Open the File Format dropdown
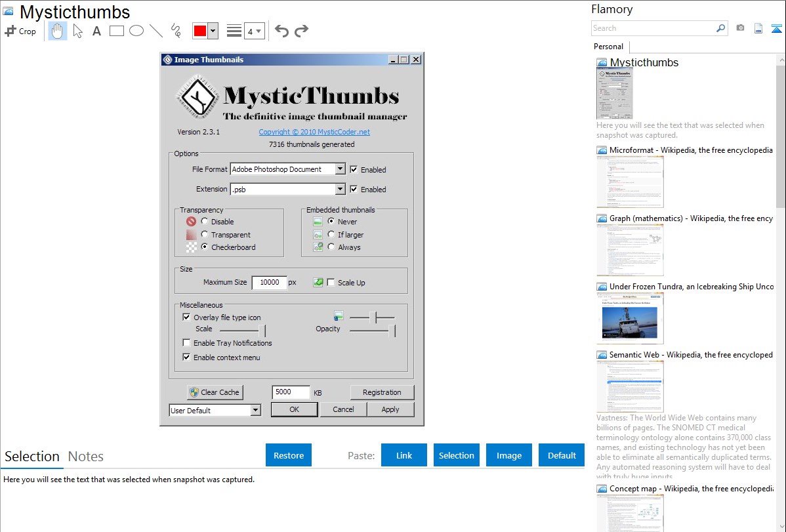The height and width of the screenshot is (532, 786). (340, 169)
